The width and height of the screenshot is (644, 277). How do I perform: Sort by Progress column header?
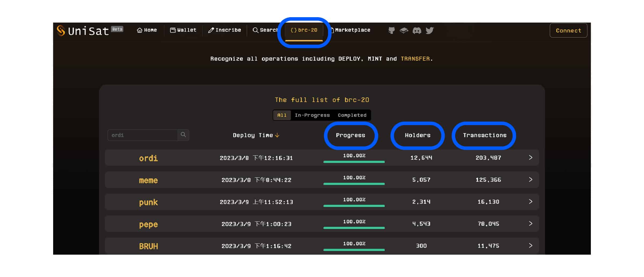coord(350,135)
